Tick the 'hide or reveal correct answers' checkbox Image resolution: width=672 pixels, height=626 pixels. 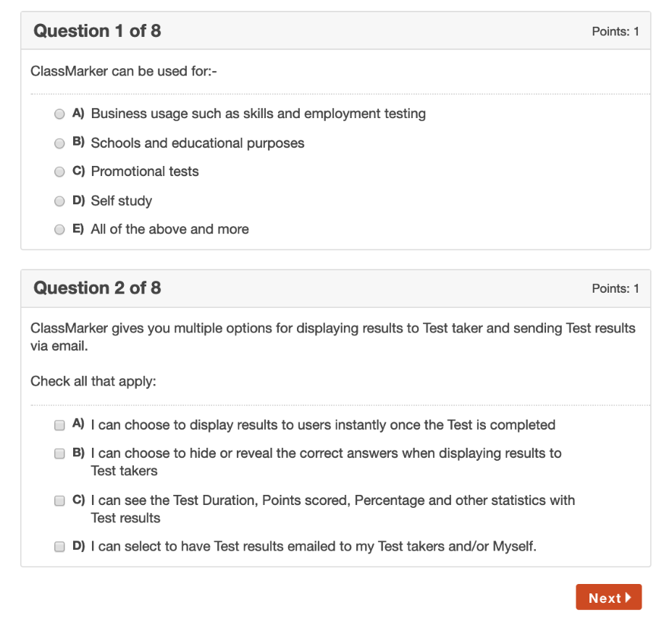tap(59, 454)
